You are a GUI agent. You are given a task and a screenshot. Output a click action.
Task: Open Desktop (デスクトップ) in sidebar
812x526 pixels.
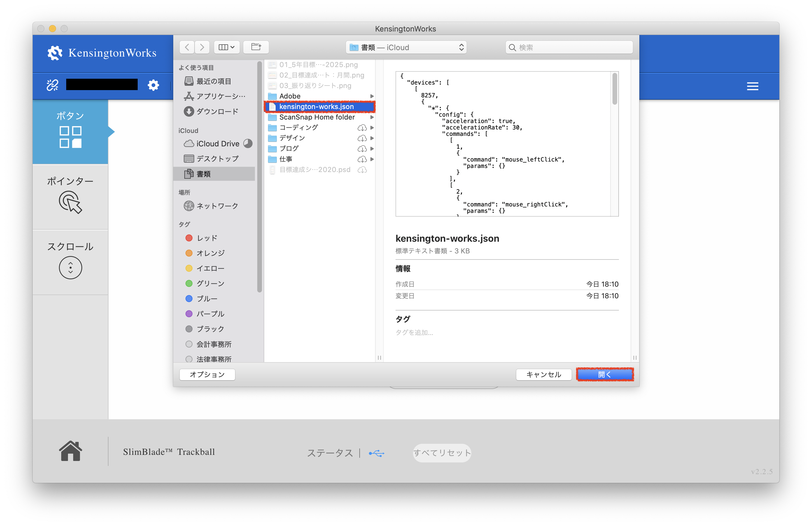pos(214,159)
